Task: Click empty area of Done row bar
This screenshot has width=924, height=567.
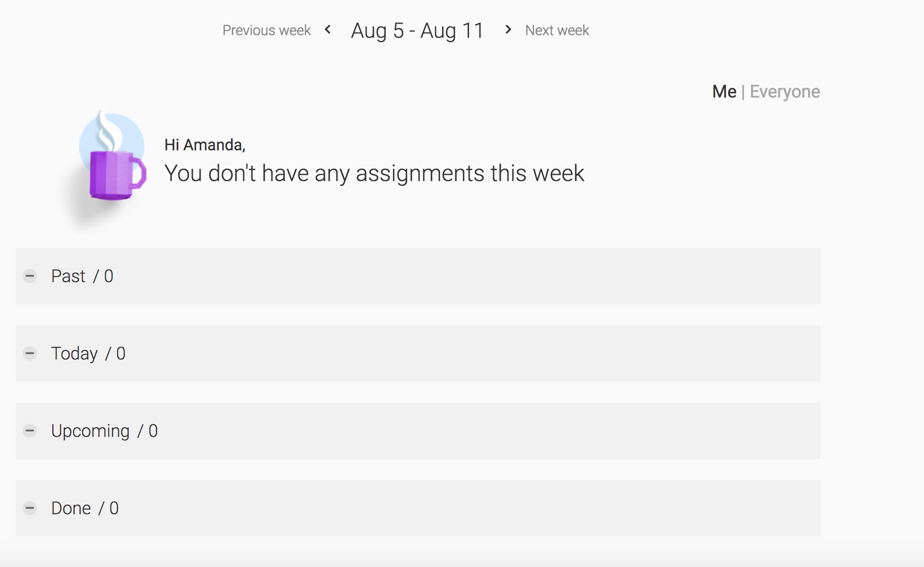Action: coord(483,508)
